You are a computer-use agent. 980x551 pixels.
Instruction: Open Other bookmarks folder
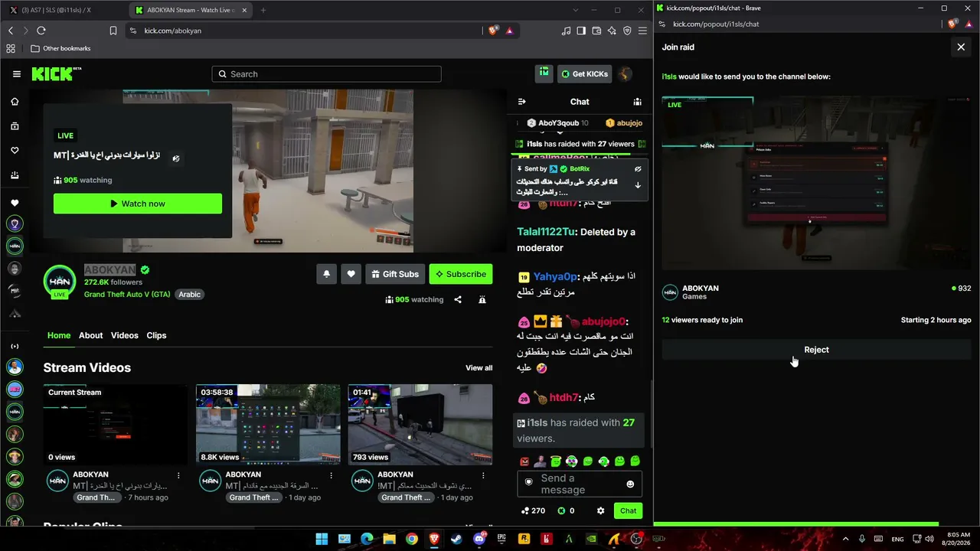pyautogui.click(x=60, y=48)
